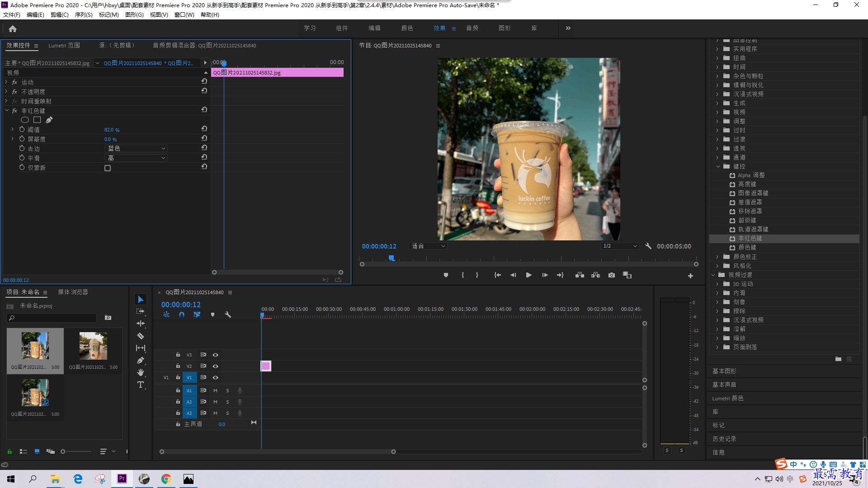Screen dimensions: 868x488
Task: Click Mark Out button
Action: click(x=477, y=275)
